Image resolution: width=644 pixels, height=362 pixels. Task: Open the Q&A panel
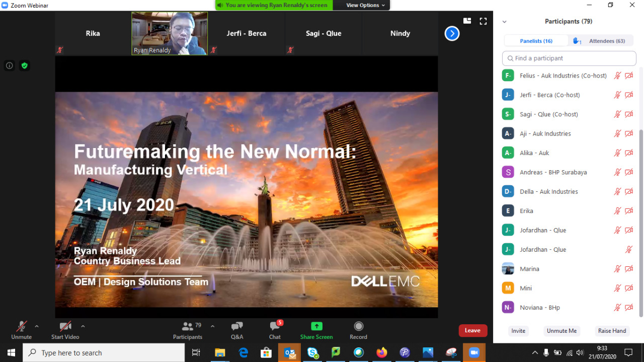pyautogui.click(x=237, y=327)
